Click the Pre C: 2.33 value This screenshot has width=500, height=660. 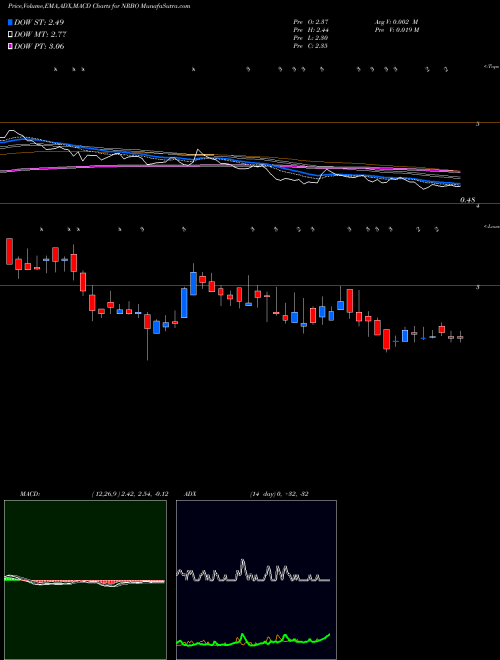pyautogui.click(x=311, y=46)
